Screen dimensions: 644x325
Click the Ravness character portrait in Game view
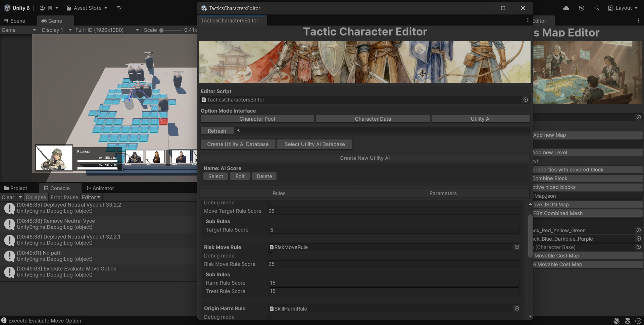click(54, 158)
